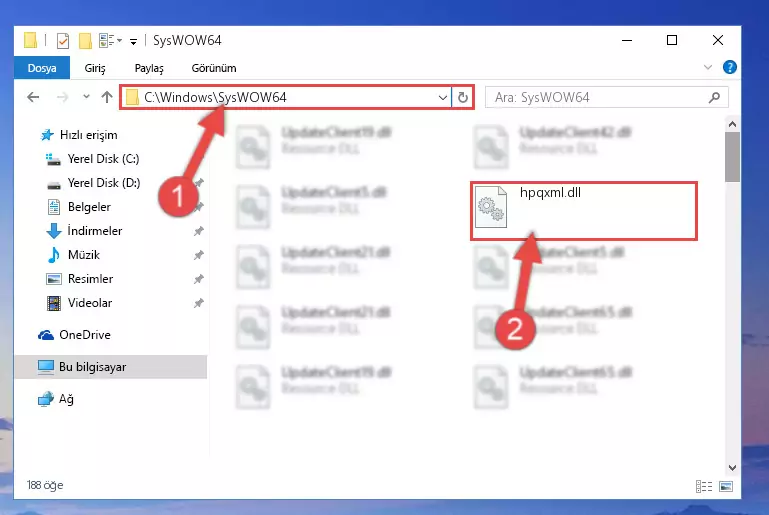
Task: Click the folder icon at title bar left
Action: coord(30,40)
